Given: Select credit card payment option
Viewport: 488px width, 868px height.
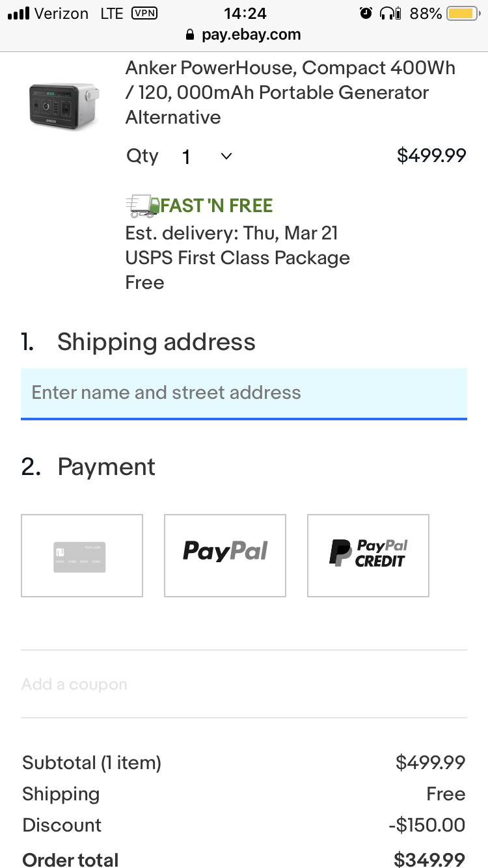Looking at the screenshot, I should tap(82, 556).
